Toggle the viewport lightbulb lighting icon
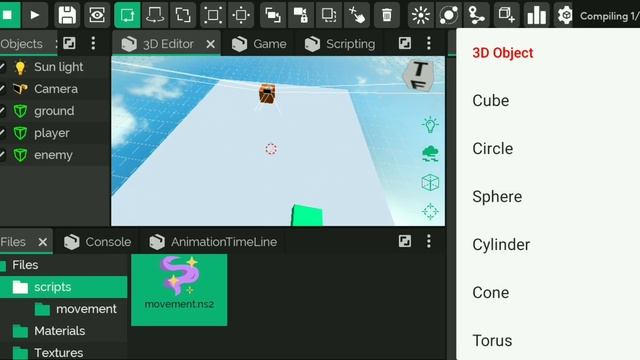The image size is (640, 360). [x=430, y=124]
